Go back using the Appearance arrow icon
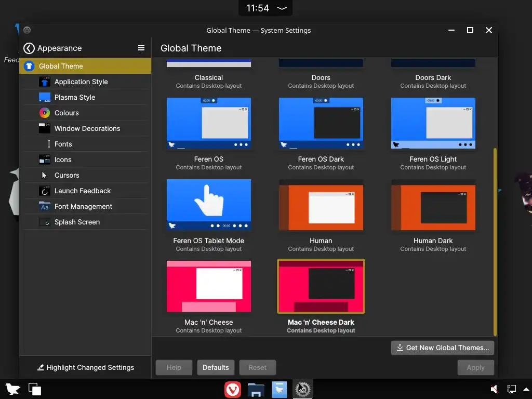 pyautogui.click(x=29, y=48)
